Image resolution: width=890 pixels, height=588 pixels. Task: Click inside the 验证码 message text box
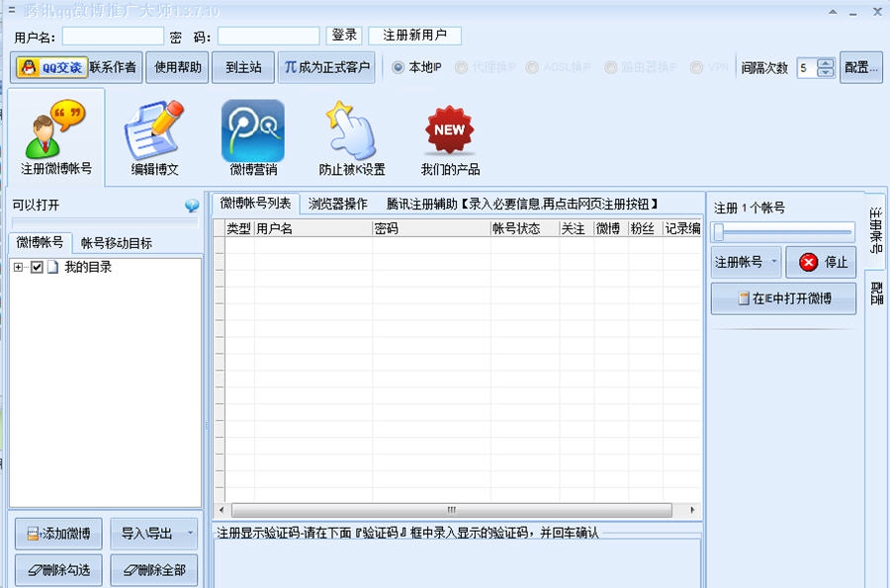457,563
